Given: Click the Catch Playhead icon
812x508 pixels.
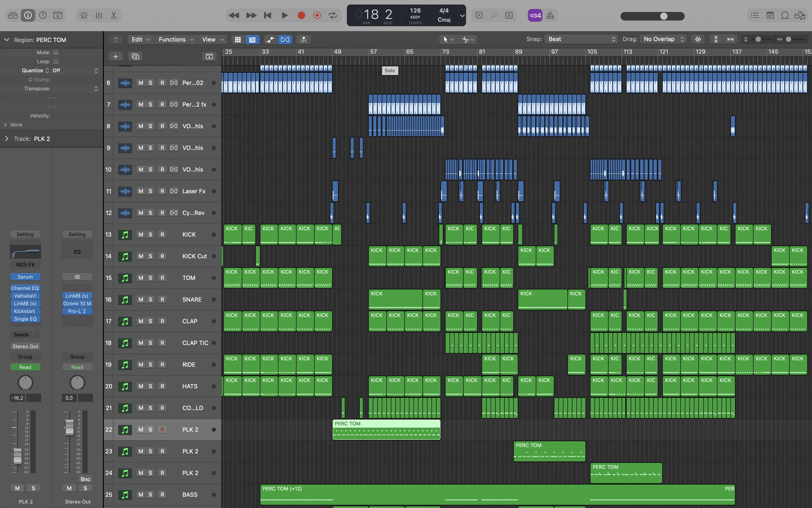Looking at the screenshot, I should coord(304,40).
